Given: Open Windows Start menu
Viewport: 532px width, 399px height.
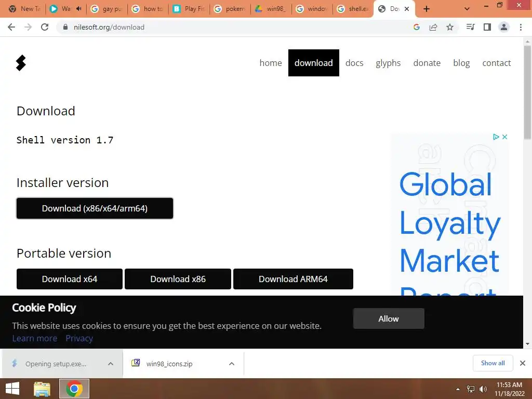Looking at the screenshot, I should pos(12,389).
